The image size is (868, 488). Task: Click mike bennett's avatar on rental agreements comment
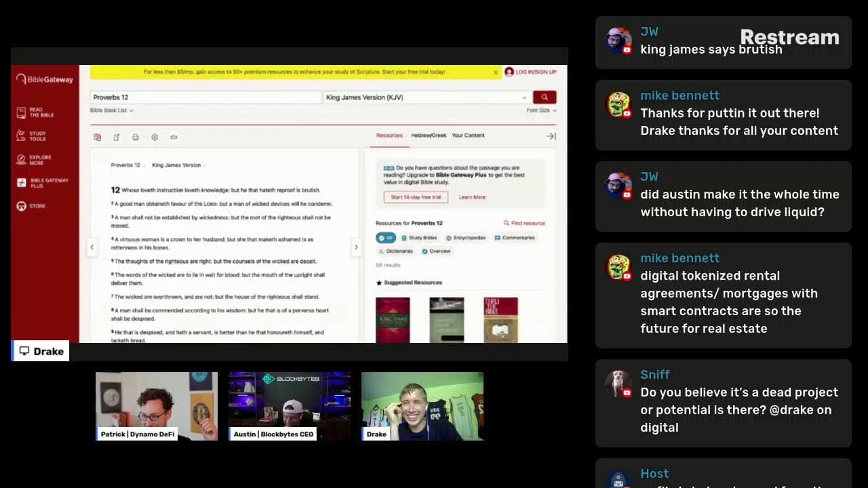[x=618, y=268]
